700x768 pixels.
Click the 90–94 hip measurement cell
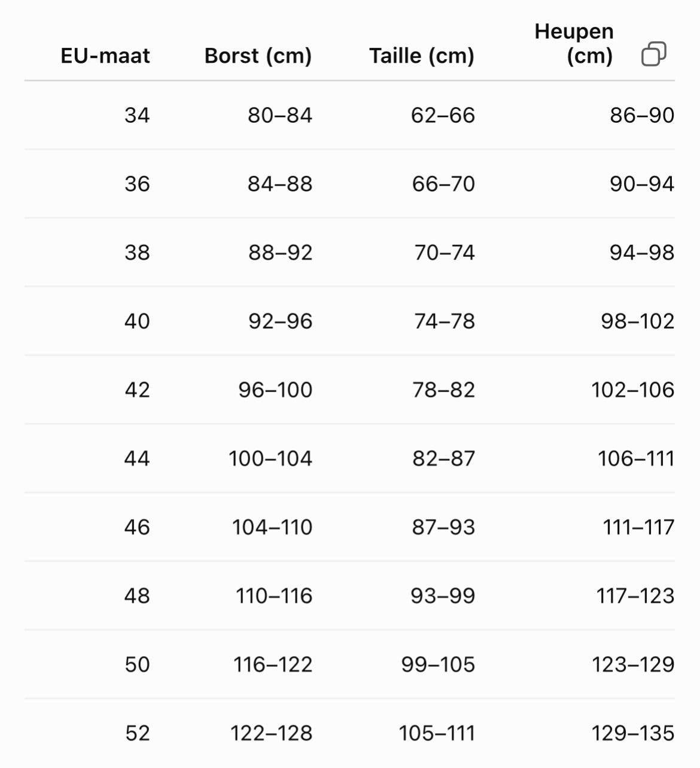point(642,184)
